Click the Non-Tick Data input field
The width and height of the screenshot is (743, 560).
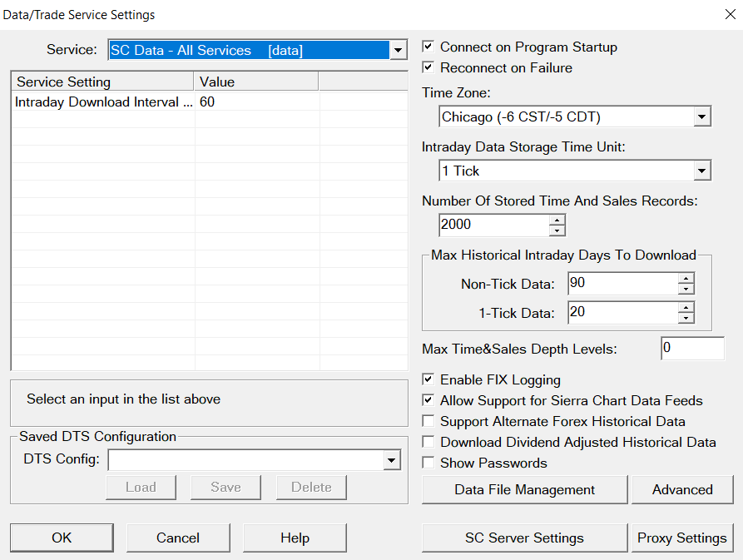tap(623, 283)
